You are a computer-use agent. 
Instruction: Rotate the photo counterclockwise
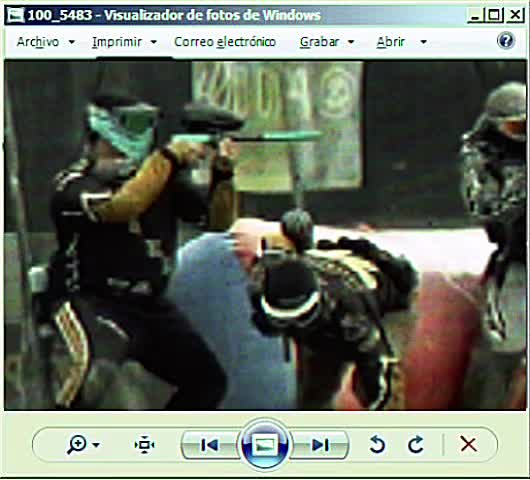[377, 444]
